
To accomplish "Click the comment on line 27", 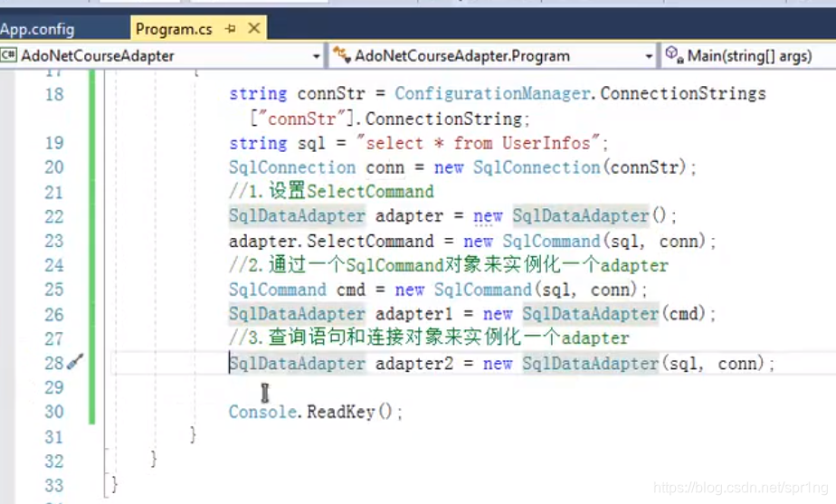I will tap(429, 338).
